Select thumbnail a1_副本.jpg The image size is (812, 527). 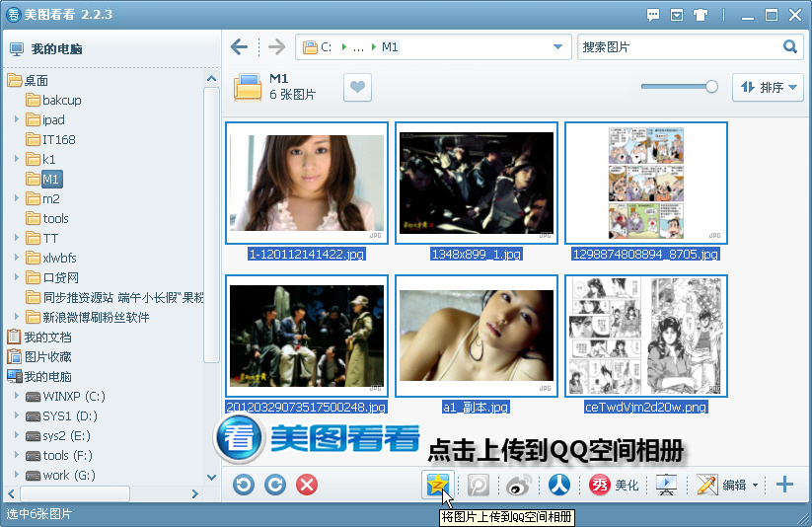(x=477, y=336)
